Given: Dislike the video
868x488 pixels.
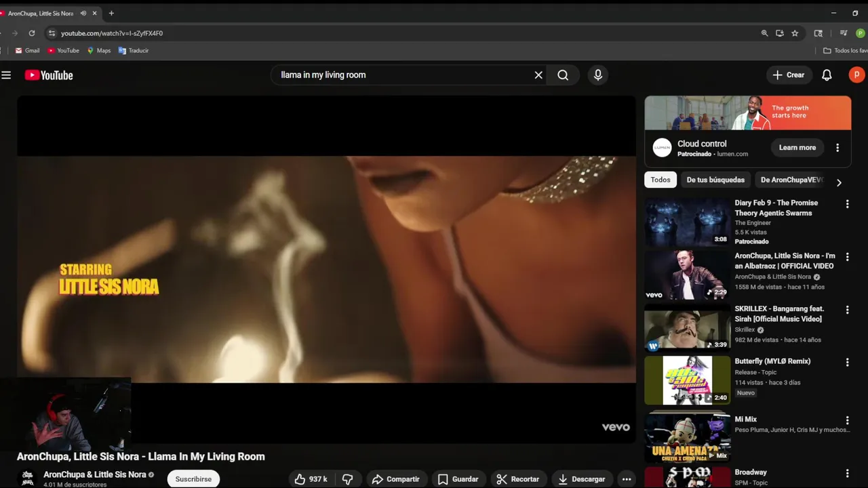Looking at the screenshot, I should tap(348, 479).
